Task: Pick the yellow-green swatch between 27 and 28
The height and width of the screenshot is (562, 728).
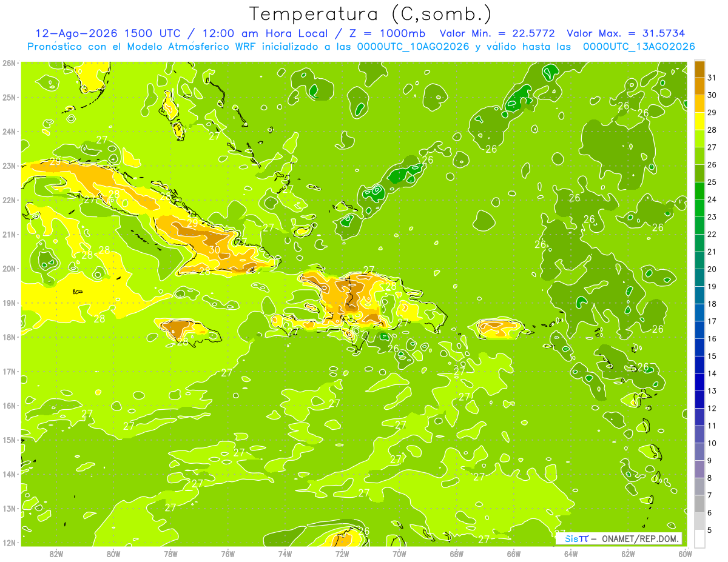Action: click(x=699, y=138)
